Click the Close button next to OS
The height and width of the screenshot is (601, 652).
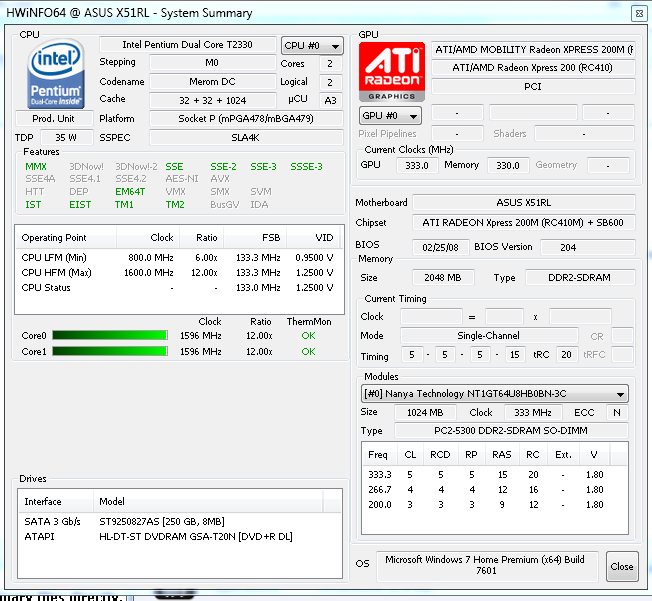pyautogui.click(x=622, y=566)
